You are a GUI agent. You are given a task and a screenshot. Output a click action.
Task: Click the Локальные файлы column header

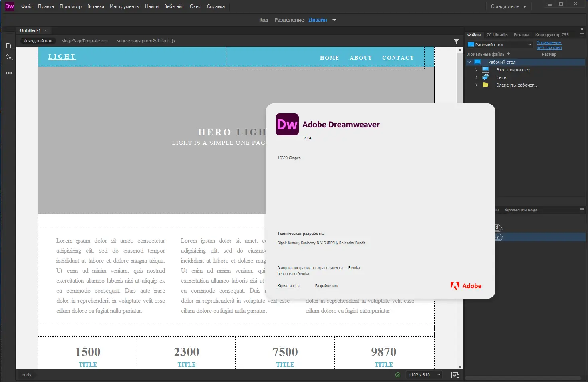coord(486,54)
